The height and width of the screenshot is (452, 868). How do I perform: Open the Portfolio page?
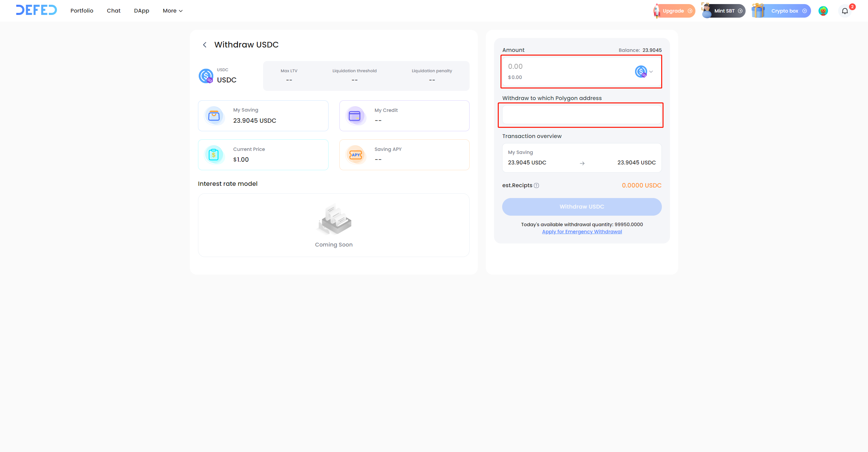pos(82,11)
